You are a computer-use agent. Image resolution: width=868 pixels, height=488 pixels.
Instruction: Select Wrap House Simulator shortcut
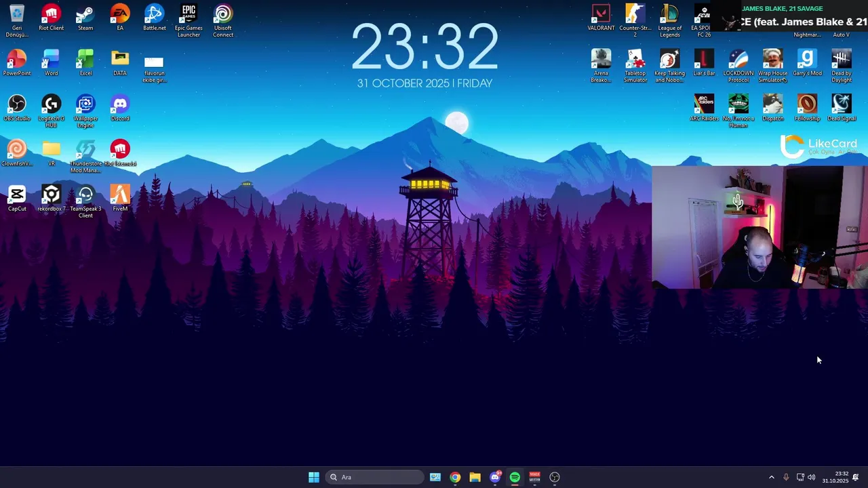(772, 66)
